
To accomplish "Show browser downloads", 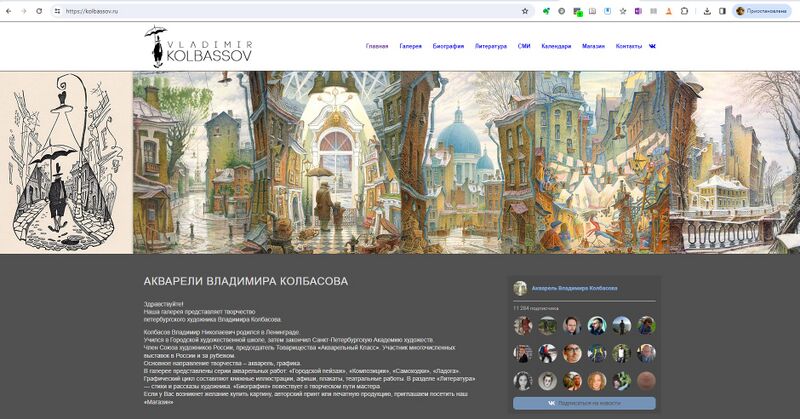I will tap(707, 11).
